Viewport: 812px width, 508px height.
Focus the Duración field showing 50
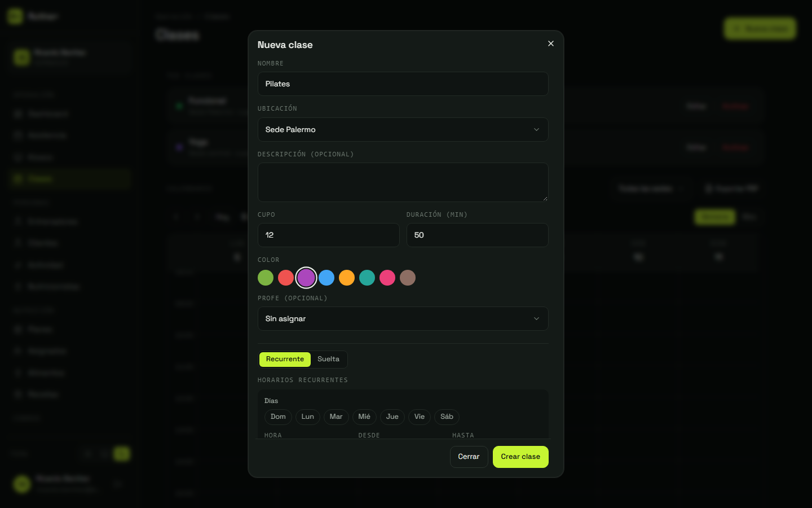pos(478,235)
